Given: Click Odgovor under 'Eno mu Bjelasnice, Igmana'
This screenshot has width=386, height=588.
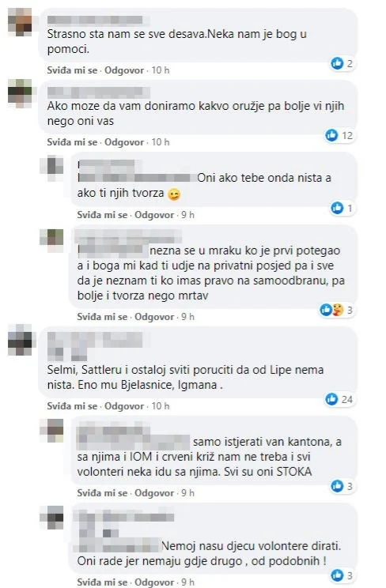Looking at the screenshot, I should coord(124,406).
